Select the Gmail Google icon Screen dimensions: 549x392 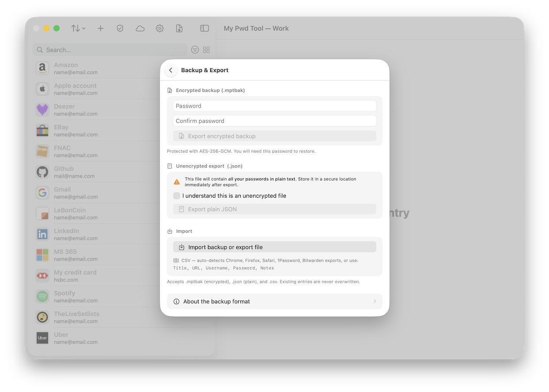coord(42,192)
